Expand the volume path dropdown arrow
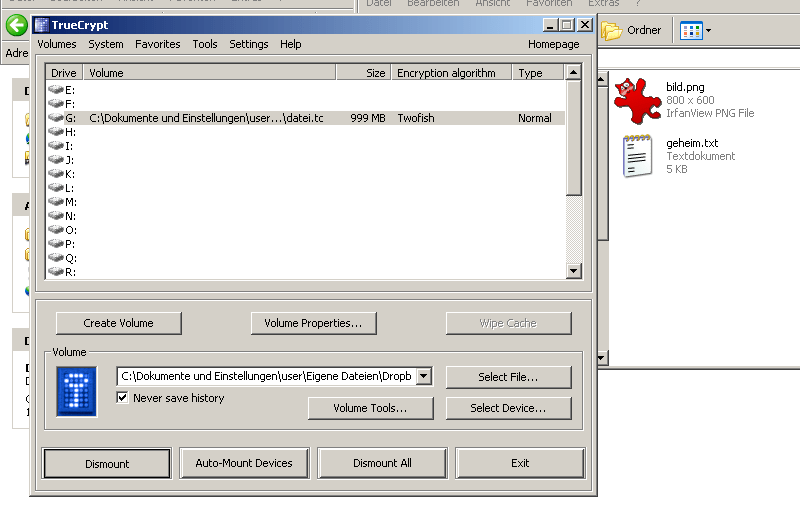 tap(423, 376)
